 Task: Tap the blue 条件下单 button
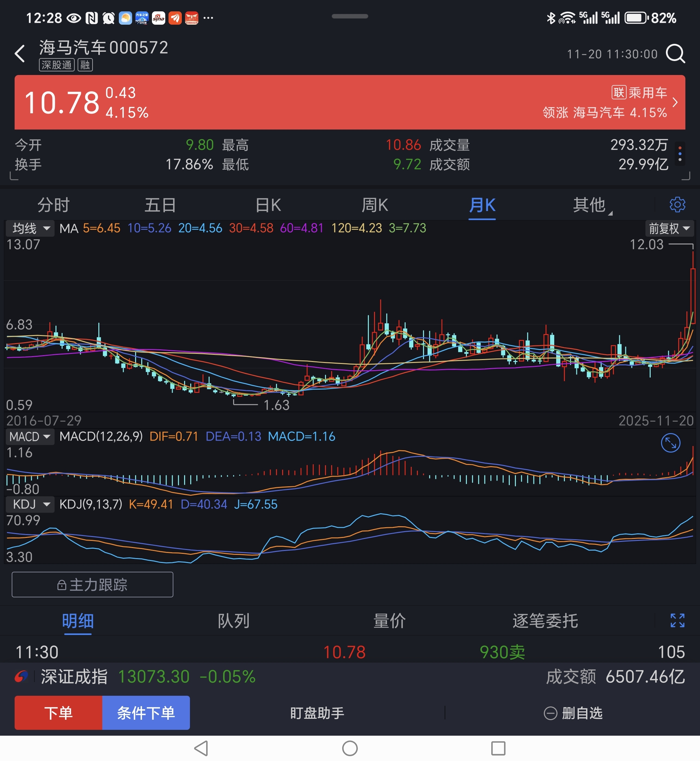tap(146, 713)
